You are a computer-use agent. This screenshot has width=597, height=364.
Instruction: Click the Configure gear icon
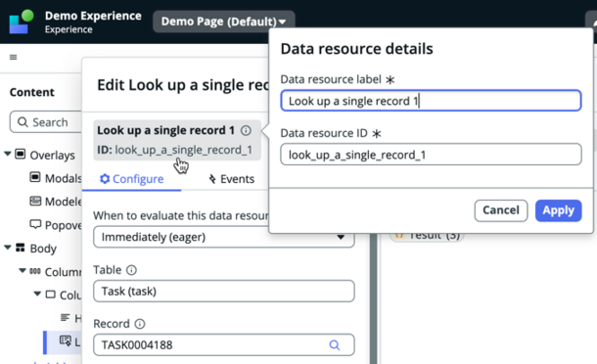[105, 178]
